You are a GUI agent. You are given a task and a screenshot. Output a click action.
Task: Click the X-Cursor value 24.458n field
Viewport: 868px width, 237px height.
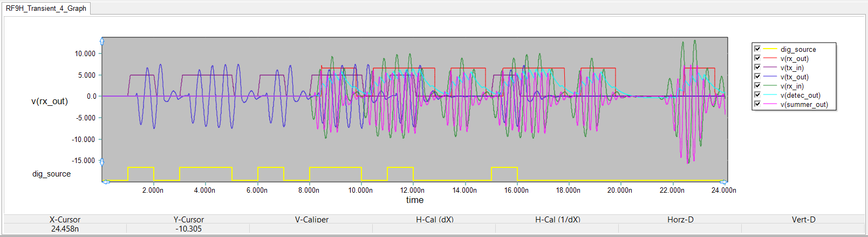coord(65,229)
